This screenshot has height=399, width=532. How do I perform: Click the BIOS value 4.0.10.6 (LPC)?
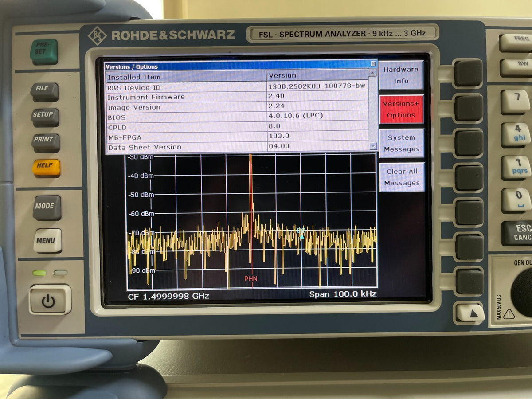coord(295,116)
